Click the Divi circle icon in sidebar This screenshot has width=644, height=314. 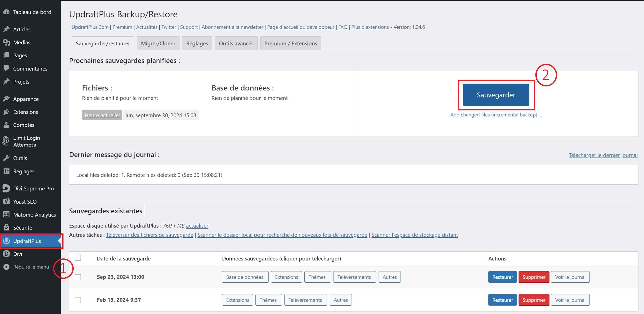tap(6, 254)
